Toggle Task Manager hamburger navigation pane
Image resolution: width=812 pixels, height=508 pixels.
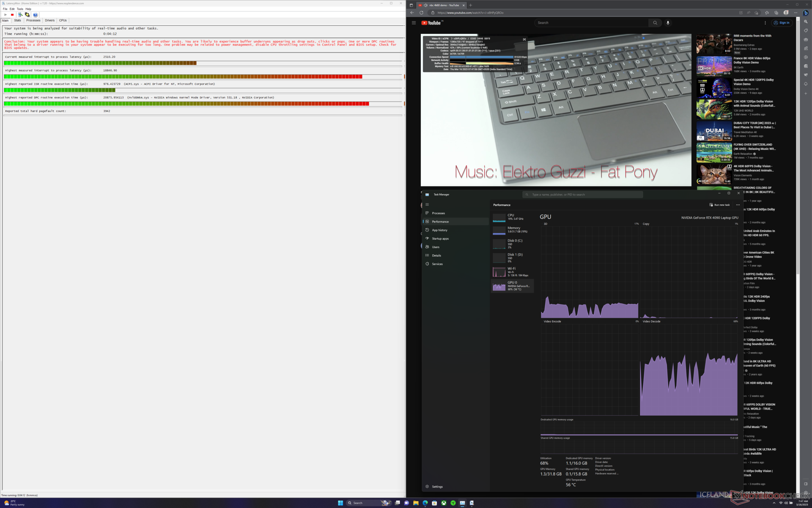[x=427, y=204]
